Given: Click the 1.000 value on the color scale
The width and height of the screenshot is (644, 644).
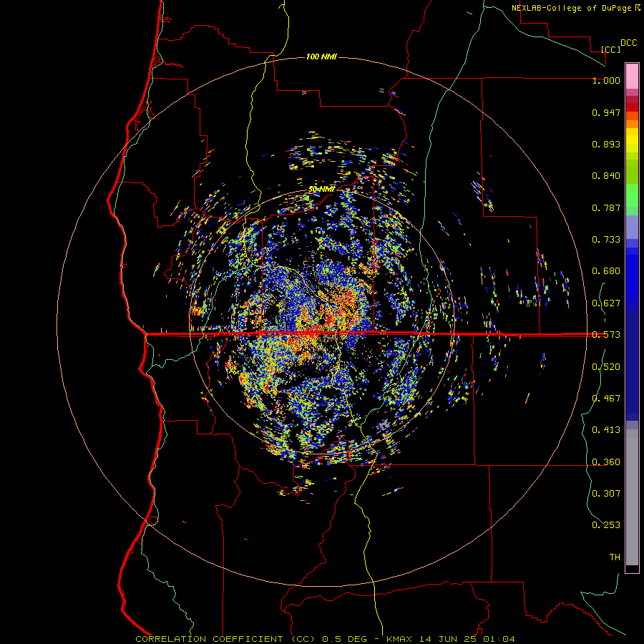Looking at the screenshot, I should (606, 80).
